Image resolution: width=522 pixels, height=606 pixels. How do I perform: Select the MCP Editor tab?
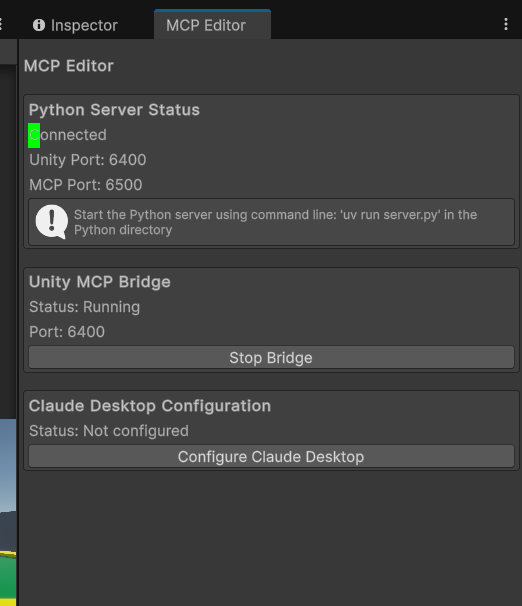click(x=212, y=25)
